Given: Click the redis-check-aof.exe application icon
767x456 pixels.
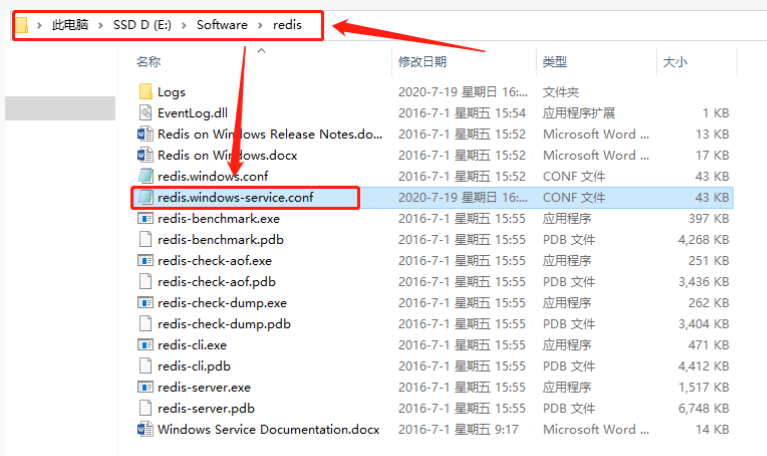Looking at the screenshot, I should click(x=145, y=260).
